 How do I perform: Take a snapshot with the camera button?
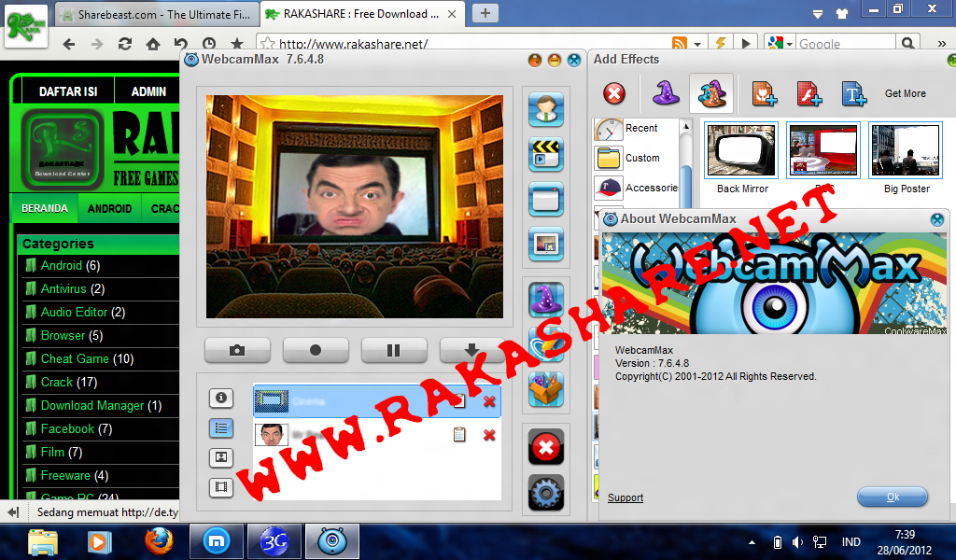(236, 350)
